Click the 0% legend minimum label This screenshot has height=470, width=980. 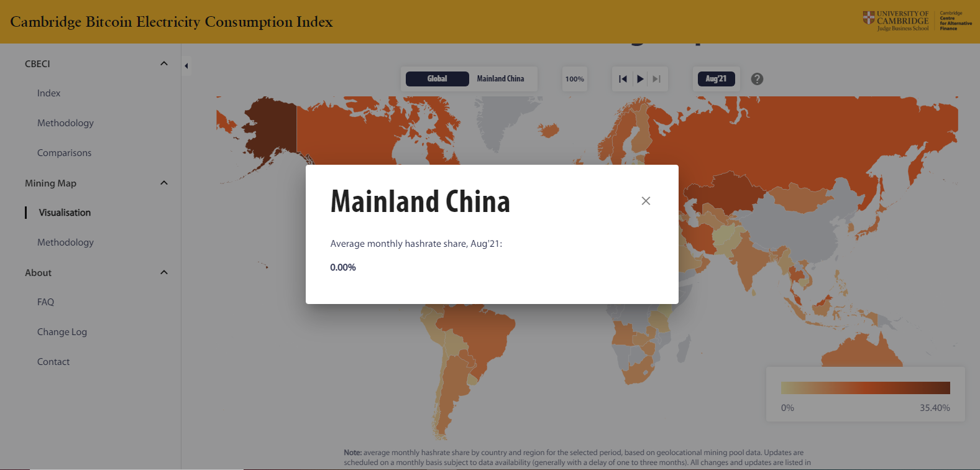787,408
